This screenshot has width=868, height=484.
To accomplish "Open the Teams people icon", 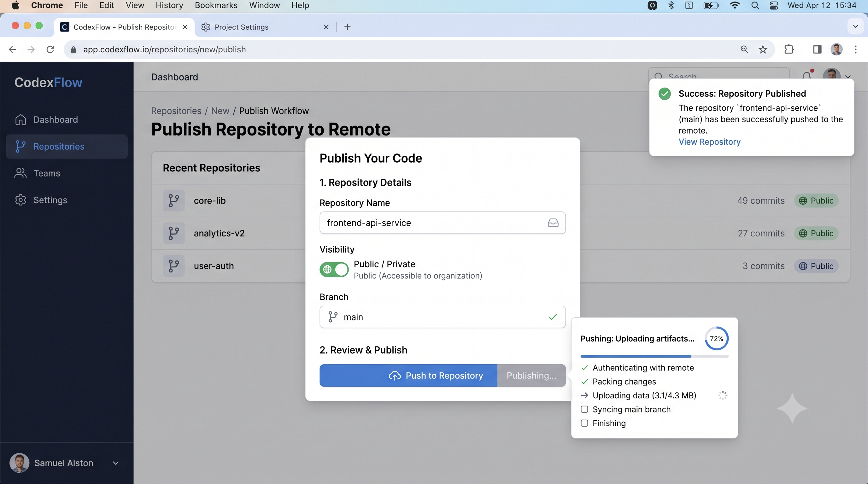I will (x=21, y=173).
